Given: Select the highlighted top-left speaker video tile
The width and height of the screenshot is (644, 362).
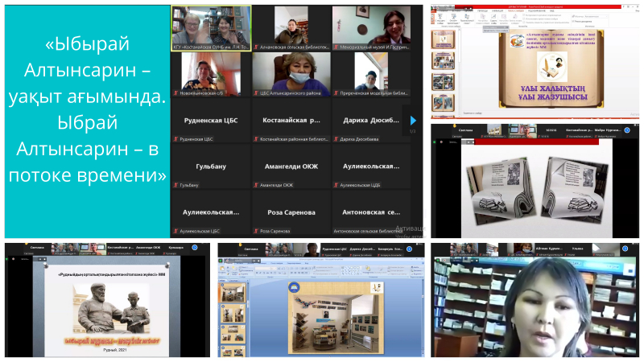Looking at the screenshot, I should click(211, 27).
